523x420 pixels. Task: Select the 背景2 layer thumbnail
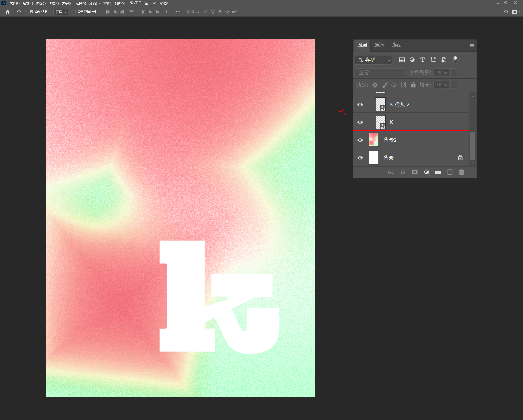[x=374, y=140]
